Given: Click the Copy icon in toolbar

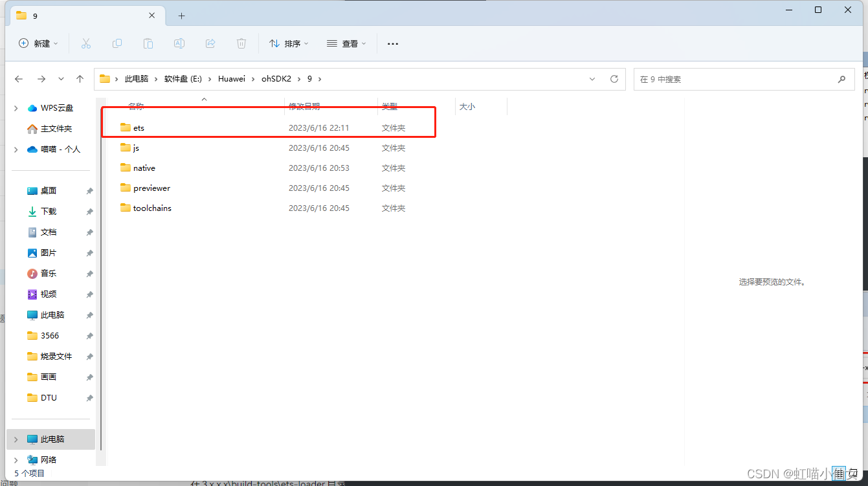Looking at the screenshot, I should click(117, 43).
